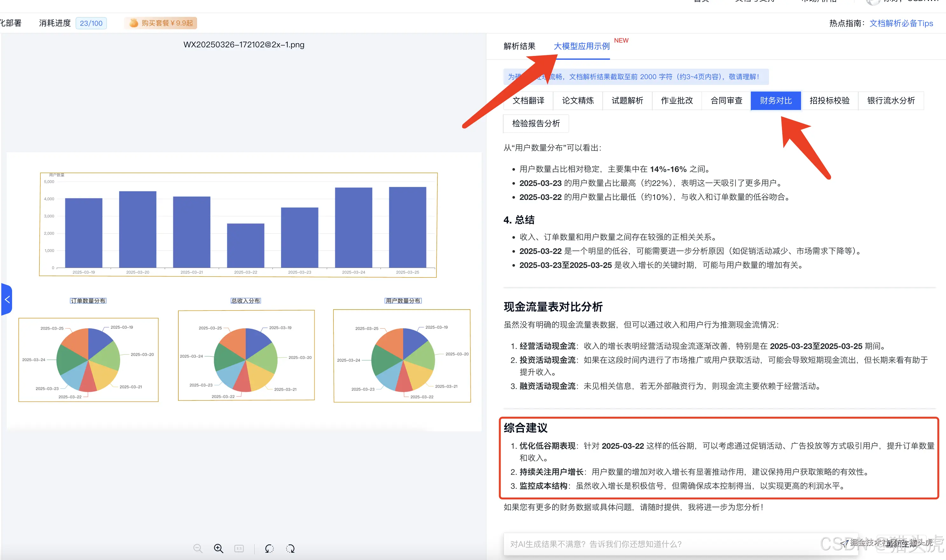The height and width of the screenshot is (560, 946).
Task: Click the 检验报告分析 button
Action: [x=535, y=123]
